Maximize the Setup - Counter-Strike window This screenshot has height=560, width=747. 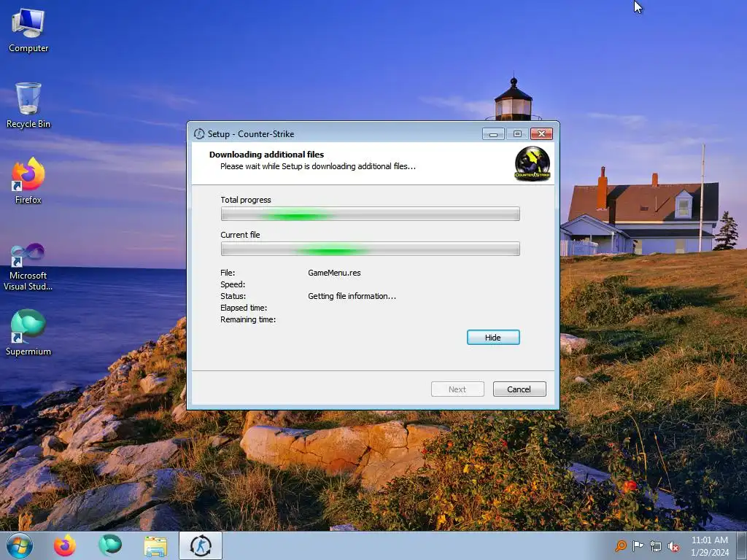517,134
